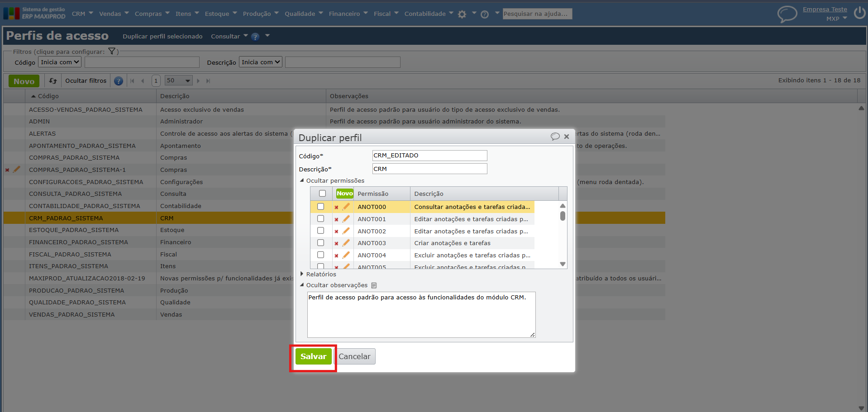Viewport: 868px width, 412px height.
Task: Click the observations notes icon
Action: pyautogui.click(x=374, y=285)
